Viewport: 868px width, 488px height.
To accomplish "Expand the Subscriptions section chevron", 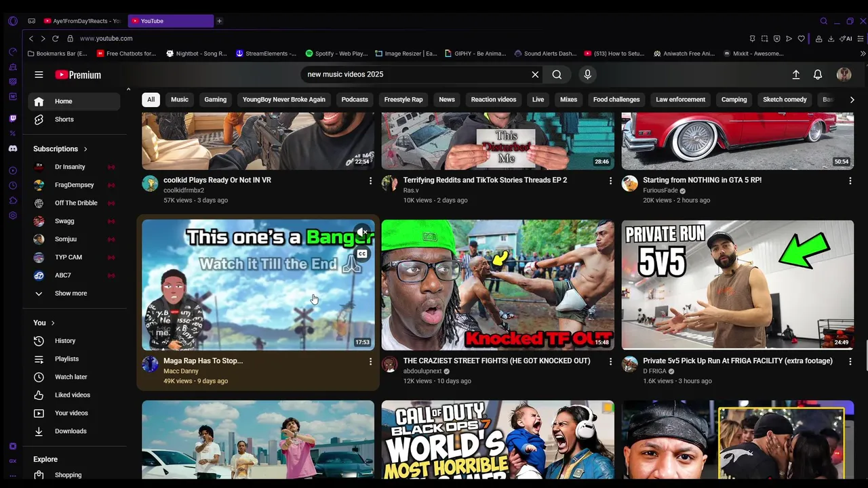I will tap(85, 149).
